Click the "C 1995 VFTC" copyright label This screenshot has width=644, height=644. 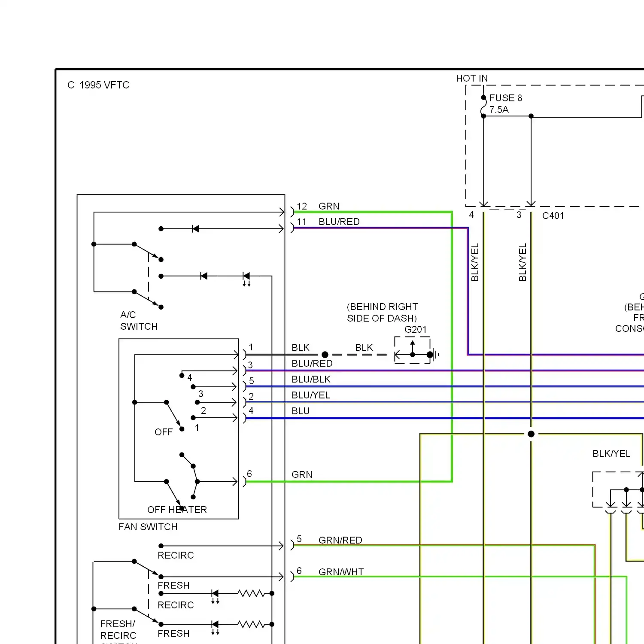[x=98, y=85]
